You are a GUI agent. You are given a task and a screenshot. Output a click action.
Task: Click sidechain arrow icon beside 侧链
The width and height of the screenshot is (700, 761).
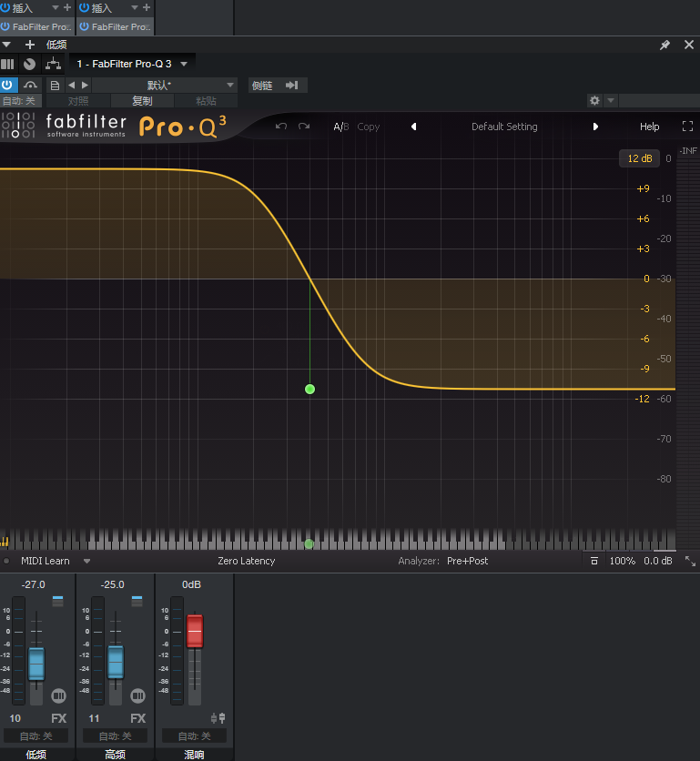coord(292,86)
